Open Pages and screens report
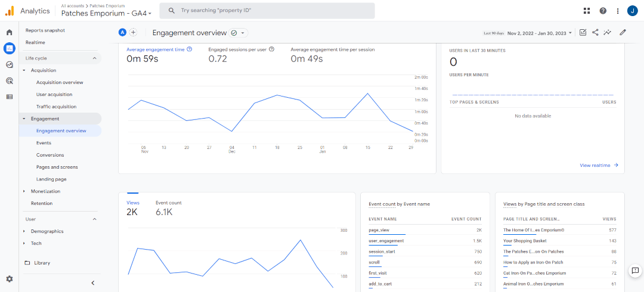This screenshot has height=292, width=644. tap(57, 167)
